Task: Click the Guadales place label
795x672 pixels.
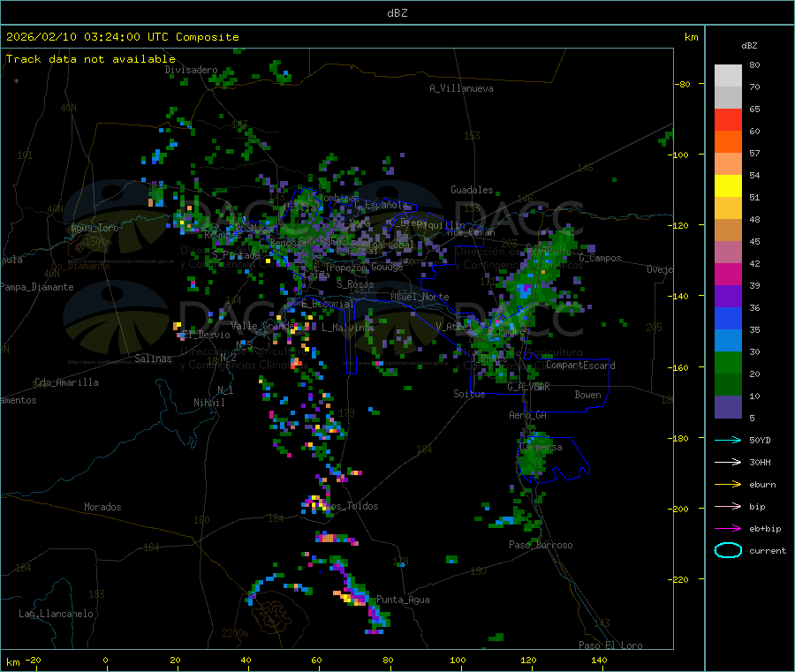Action: click(x=472, y=190)
